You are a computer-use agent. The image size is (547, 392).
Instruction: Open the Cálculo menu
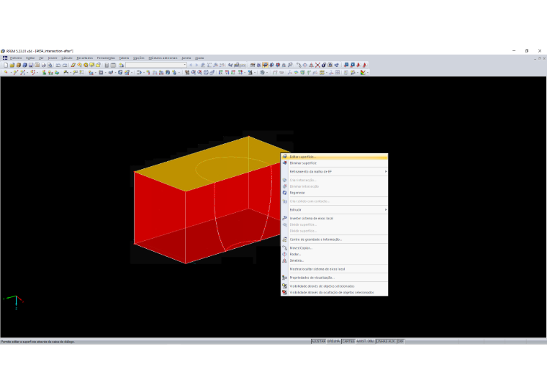pyautogui.click(x=67, y=58)
